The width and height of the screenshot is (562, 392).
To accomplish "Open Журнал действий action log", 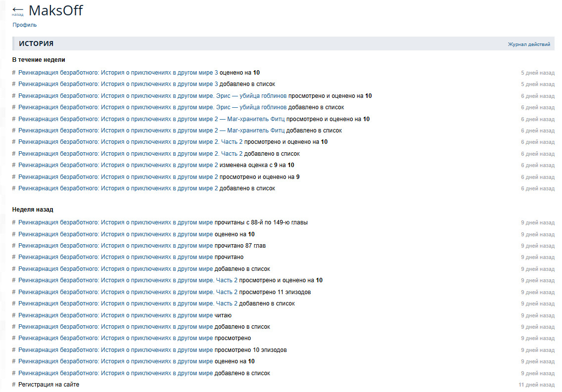I will point(528,44).
